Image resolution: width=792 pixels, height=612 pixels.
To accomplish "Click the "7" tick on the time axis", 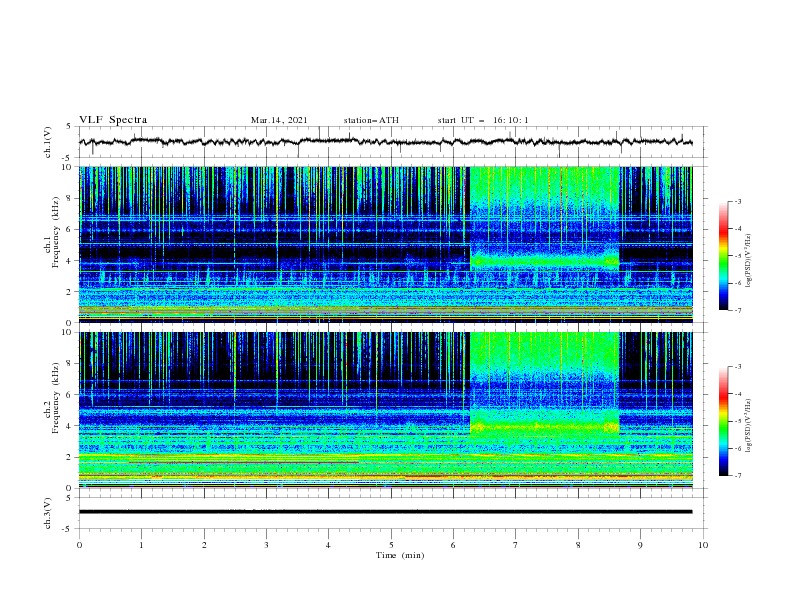I will point(516,545).
